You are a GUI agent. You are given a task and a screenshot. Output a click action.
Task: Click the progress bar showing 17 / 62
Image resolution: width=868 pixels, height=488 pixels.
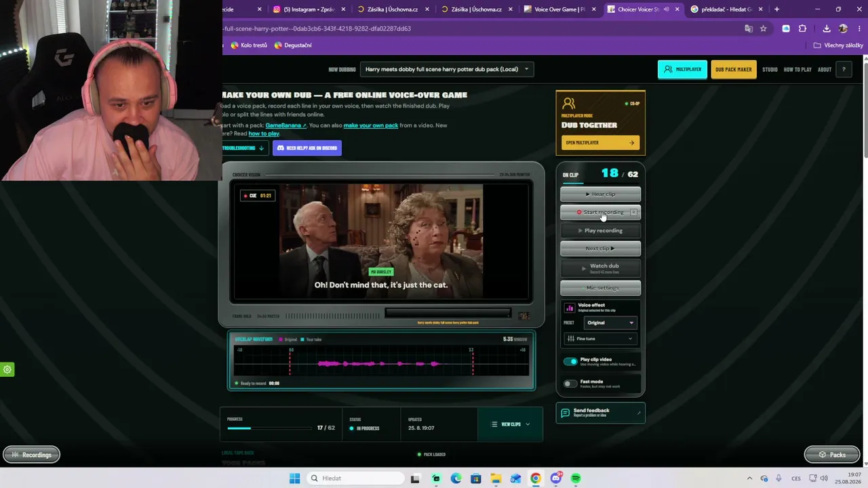[271, 428]
